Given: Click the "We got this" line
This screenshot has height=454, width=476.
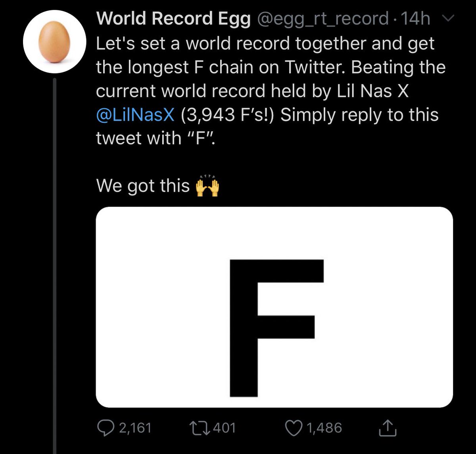Looking at the screenshot, I should tap(143, 186).
